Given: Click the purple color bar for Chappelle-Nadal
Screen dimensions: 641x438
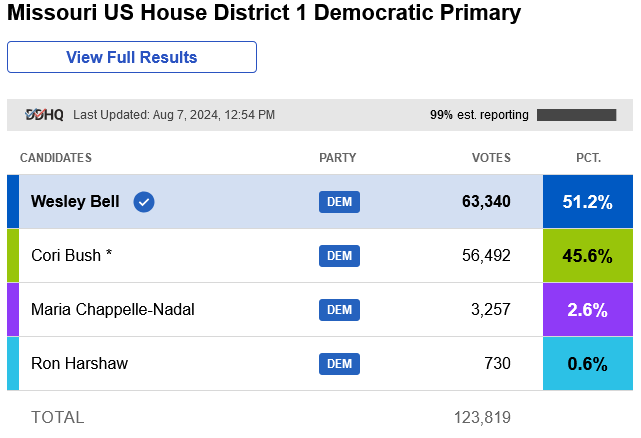Looking at the screenshot, I should point(13,310).
